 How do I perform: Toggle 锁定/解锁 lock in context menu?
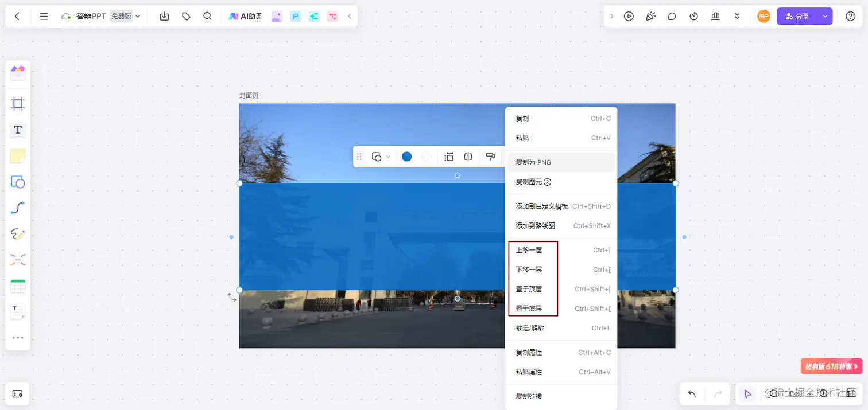(x=561, y=328)
